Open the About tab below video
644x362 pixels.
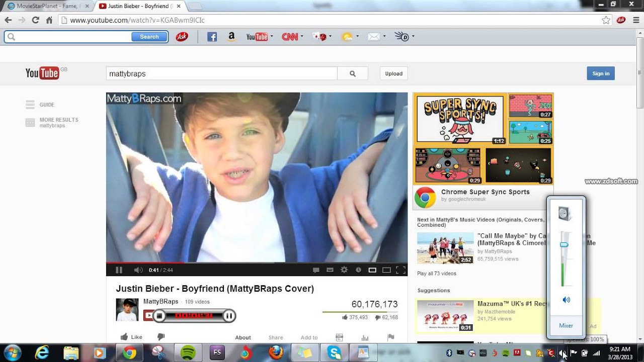[243, 337]
